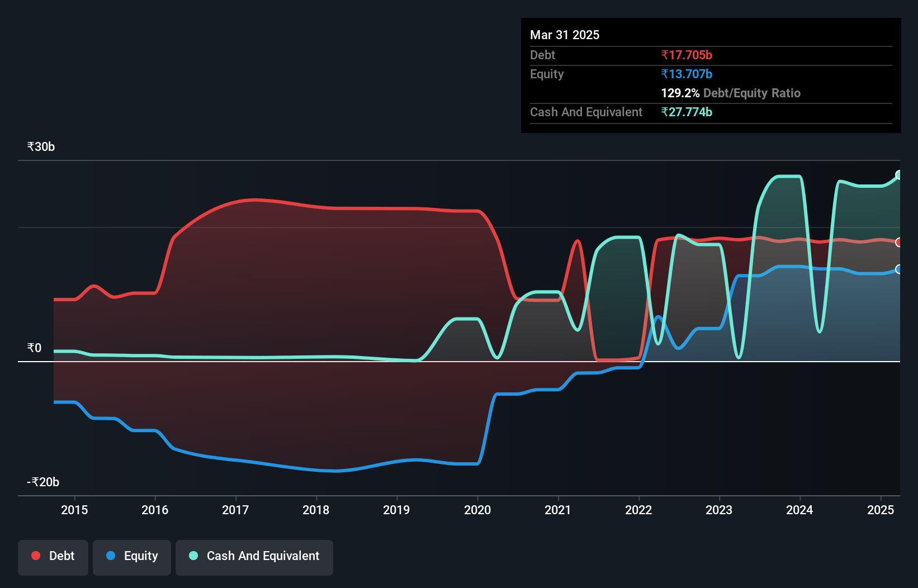Viewport: 918px width, 588px height.
Task: Click the 2018 x-axis label
Action: pyautogui.click(x=316, y=510)
